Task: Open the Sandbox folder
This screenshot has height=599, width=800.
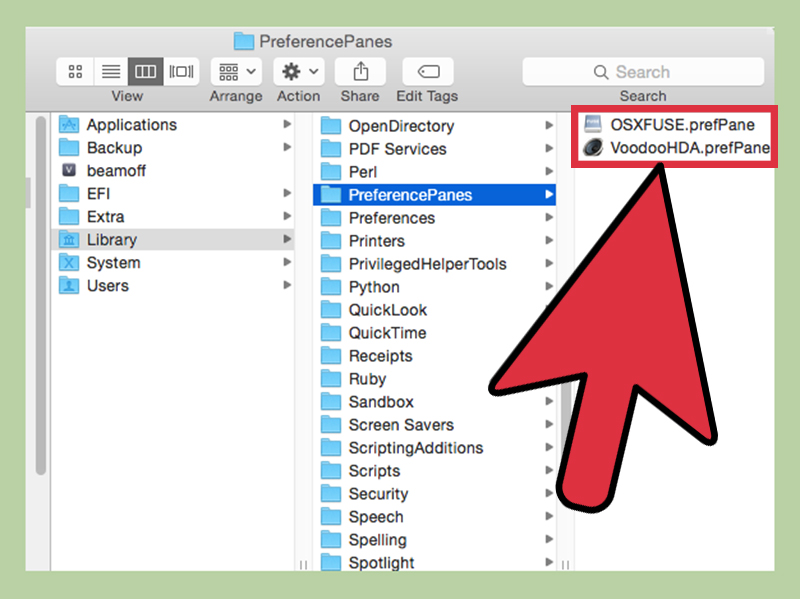Action: [x=435, y=401]
